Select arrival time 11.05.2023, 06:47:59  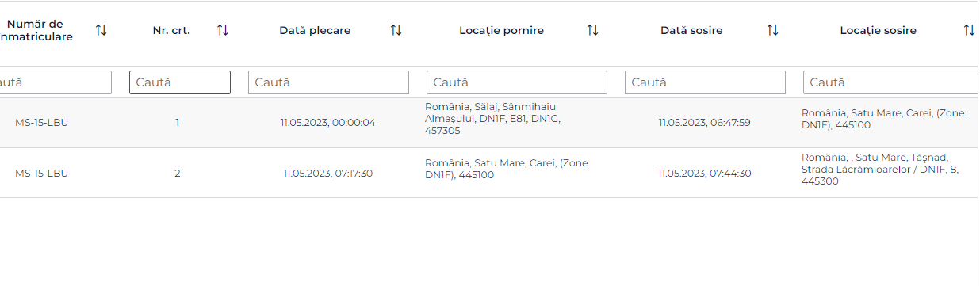pyautogui.click(x=705, y=122)
